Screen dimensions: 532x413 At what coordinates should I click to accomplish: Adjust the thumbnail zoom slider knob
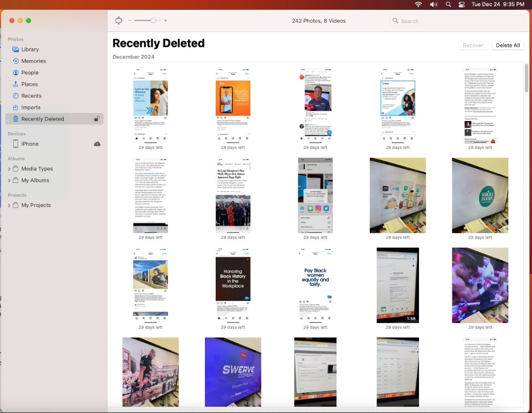[154, 21]
